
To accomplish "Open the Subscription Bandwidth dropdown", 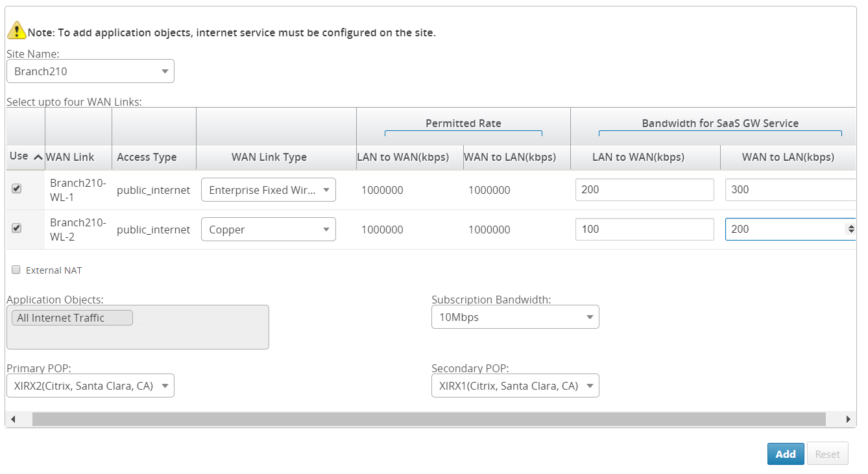I will pyautogui.click(x=514, y=317).
